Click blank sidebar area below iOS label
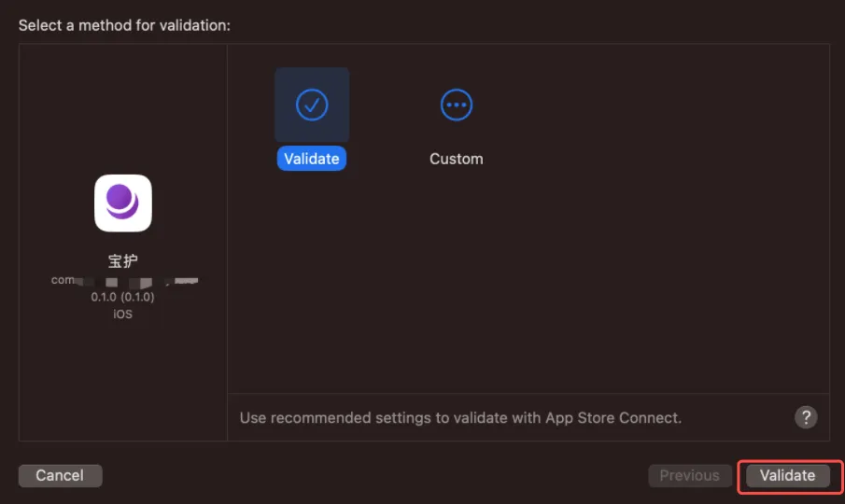This screenshot has height=504, width=845. click(x=123, y=383)
